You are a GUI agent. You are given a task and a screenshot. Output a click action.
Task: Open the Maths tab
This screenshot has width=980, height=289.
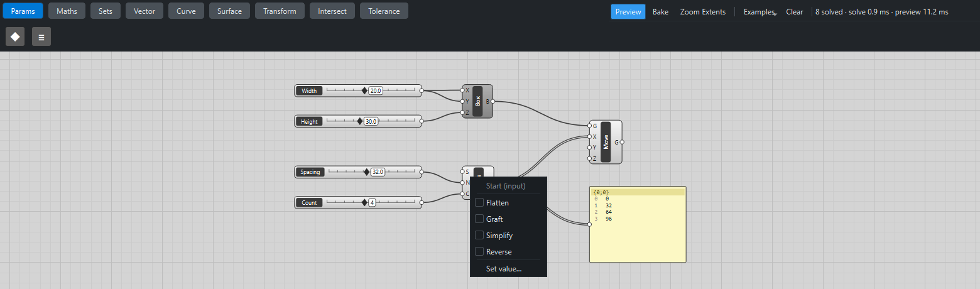coord(67,11)
